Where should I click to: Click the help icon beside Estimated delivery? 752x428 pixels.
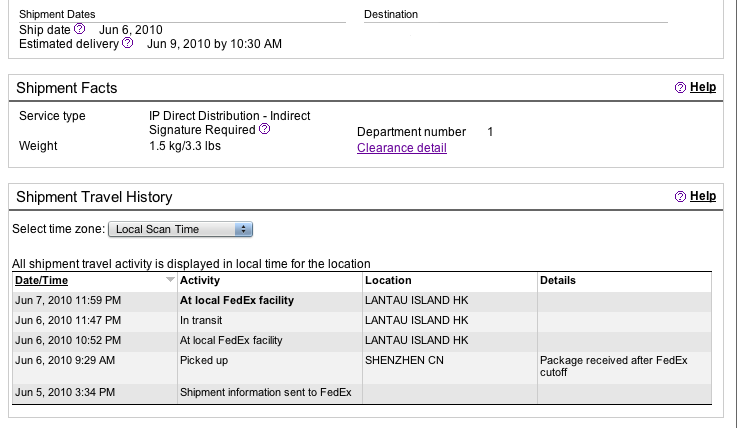pyautogui.click(x=128, y=43)
